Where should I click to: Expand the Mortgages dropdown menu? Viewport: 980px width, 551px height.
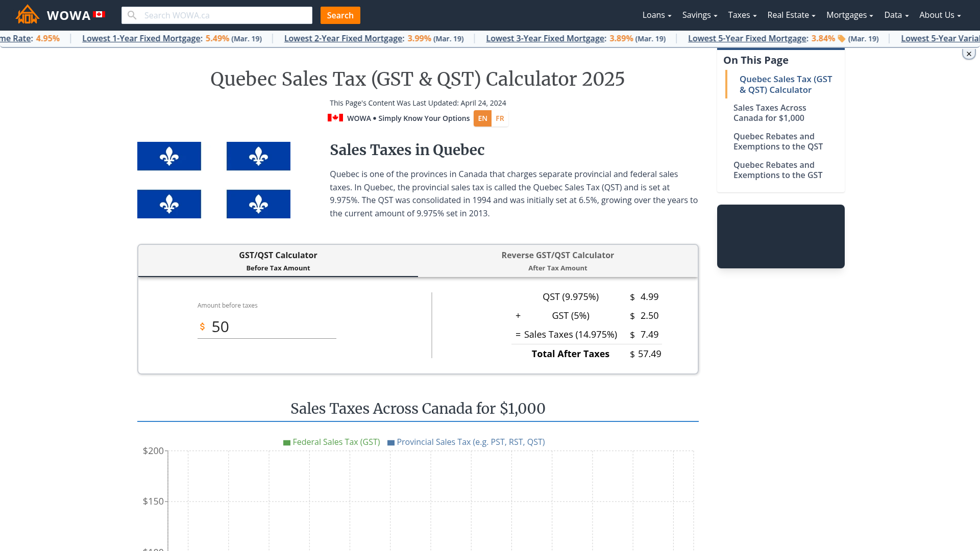point(850,15)
